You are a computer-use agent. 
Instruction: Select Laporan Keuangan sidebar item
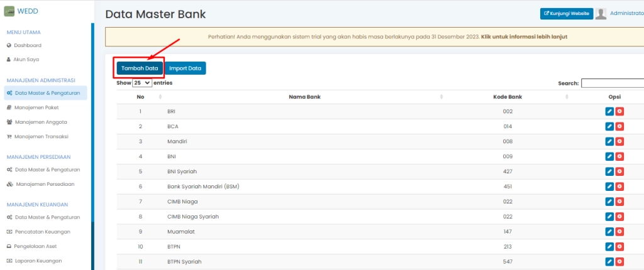pos(38,260)
